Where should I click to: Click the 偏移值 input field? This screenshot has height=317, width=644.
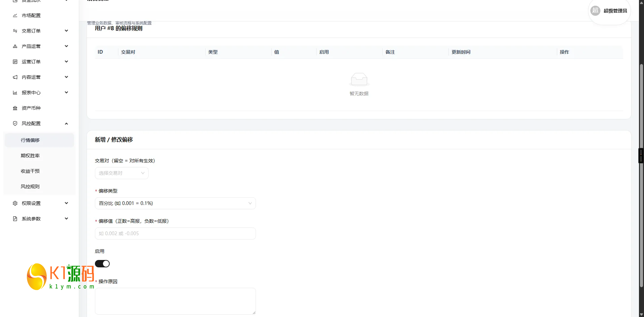pos(175,233)
